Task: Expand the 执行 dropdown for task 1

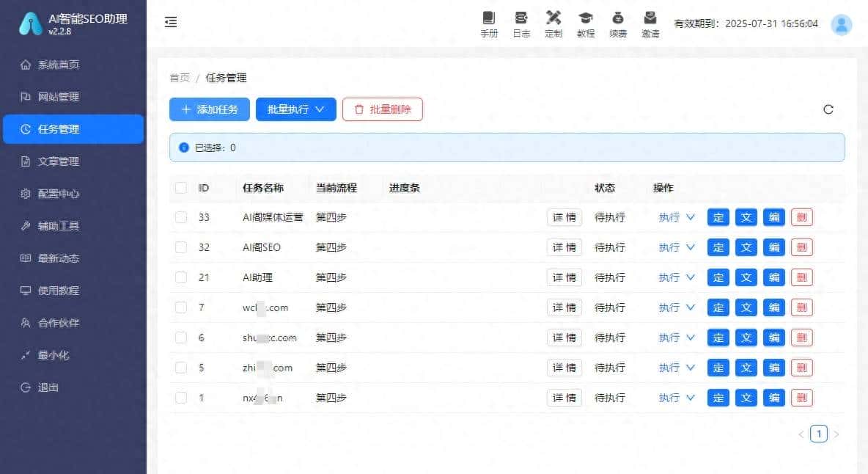Action: [x=674, y=397]
